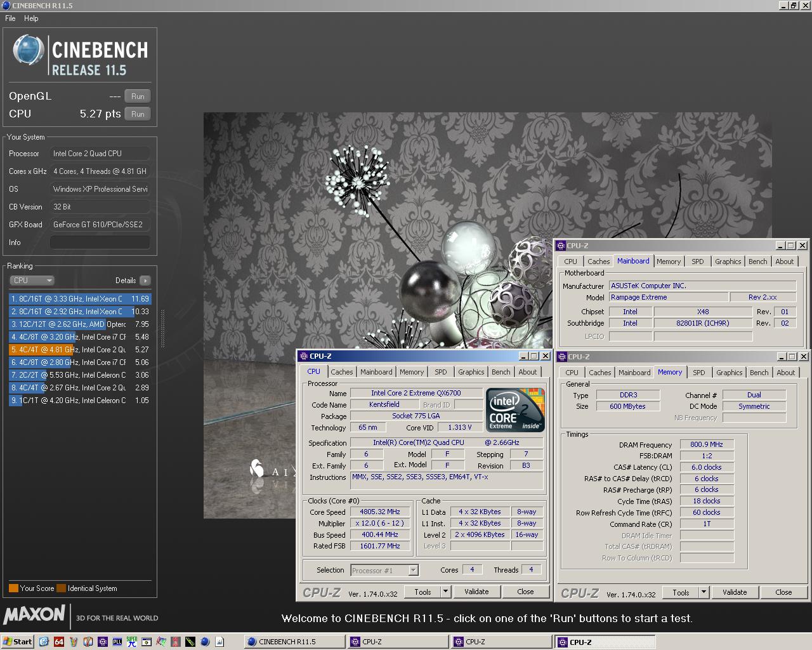Click the Cinebench sphere logo icon
The width and height of the screenshot is (812, 650).
click(28, 50)
